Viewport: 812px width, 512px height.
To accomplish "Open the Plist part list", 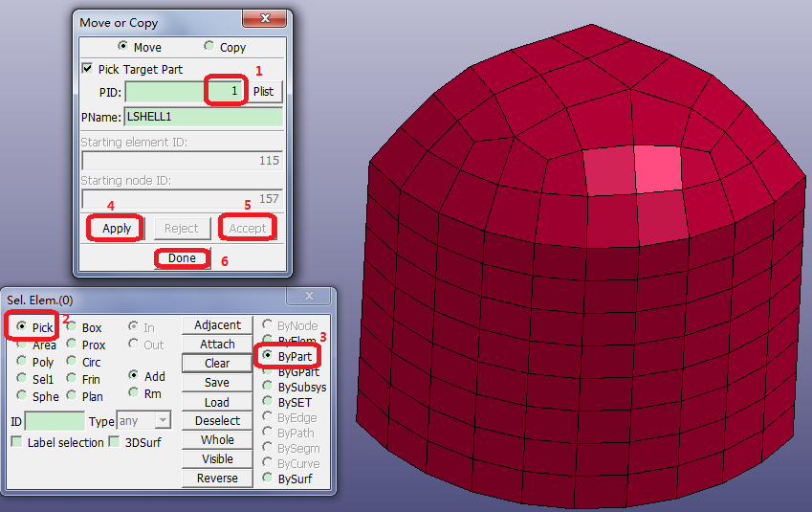I will [263, 92].
